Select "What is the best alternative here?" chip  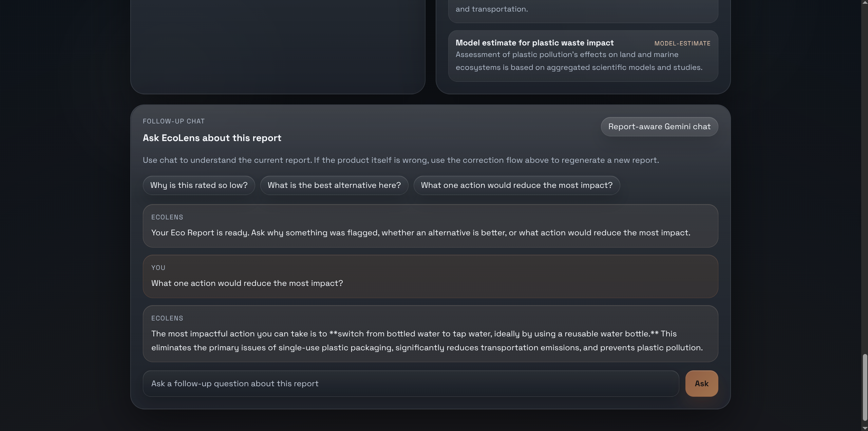pyautogui.click(x=334, y=185)
